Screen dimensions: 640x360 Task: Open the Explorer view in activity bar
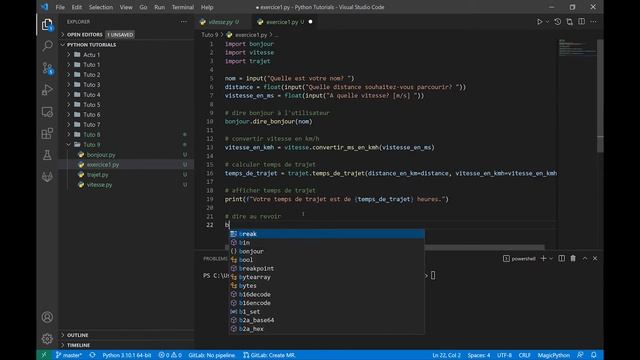[47, 24]
